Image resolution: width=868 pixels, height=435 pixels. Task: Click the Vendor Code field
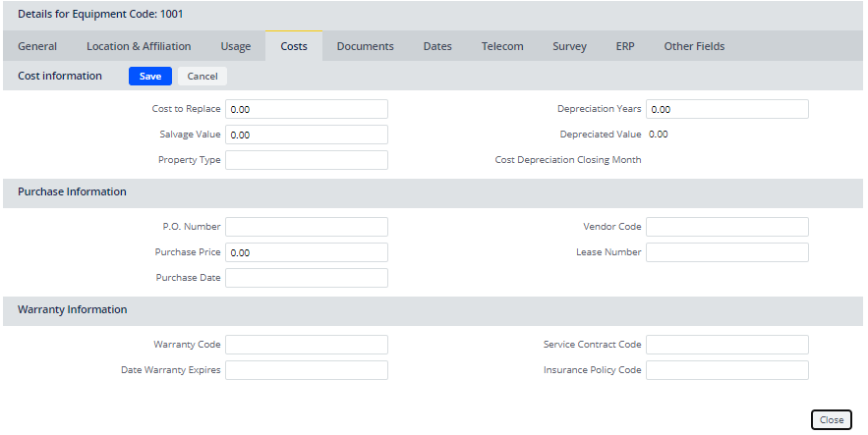tap(727, 227)
